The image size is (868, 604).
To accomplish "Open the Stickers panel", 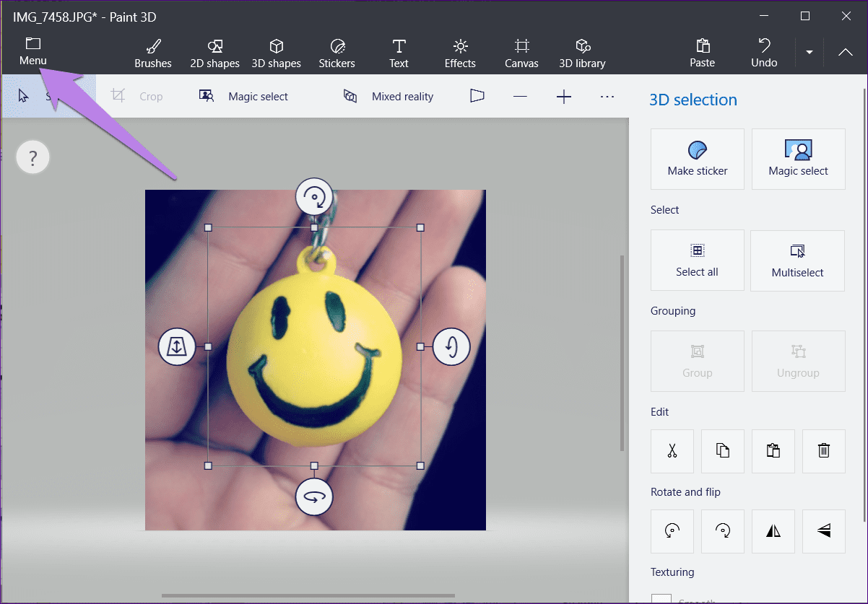I will coord(337,53).
